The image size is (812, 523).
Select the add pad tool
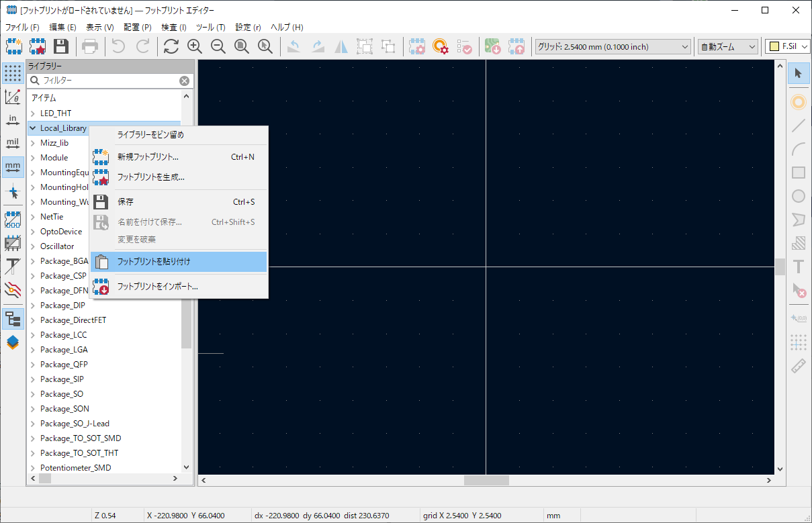[798, 102]
